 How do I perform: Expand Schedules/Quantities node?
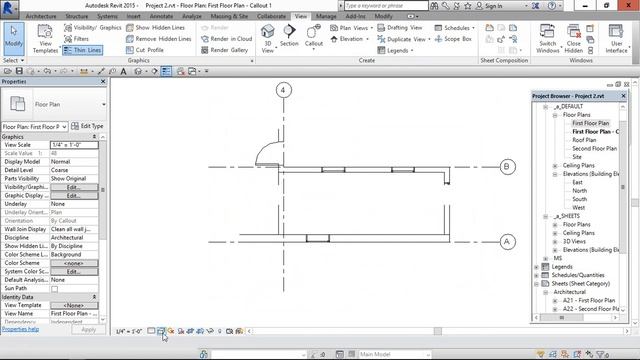pos(536,276)
